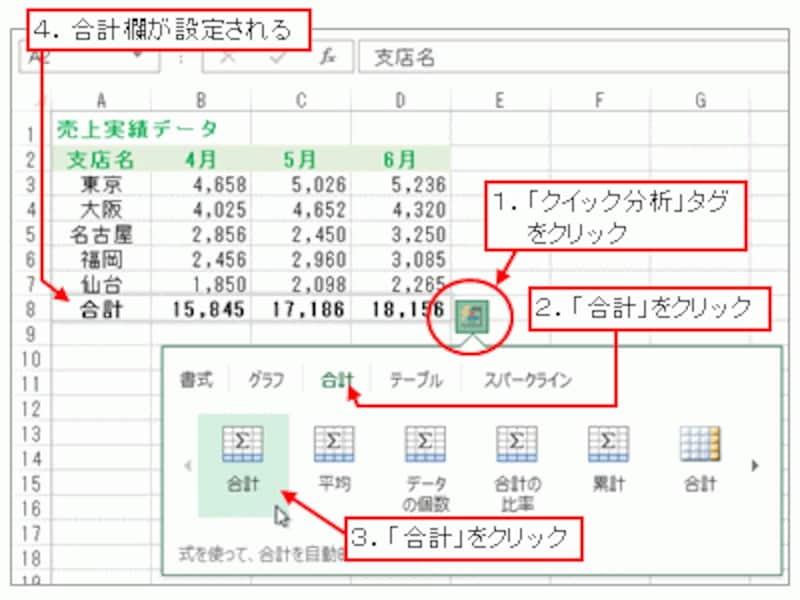Show next options with right arrow
This screenshot has width=800, height=600.
pyautogui.click(x=755, y=465)
